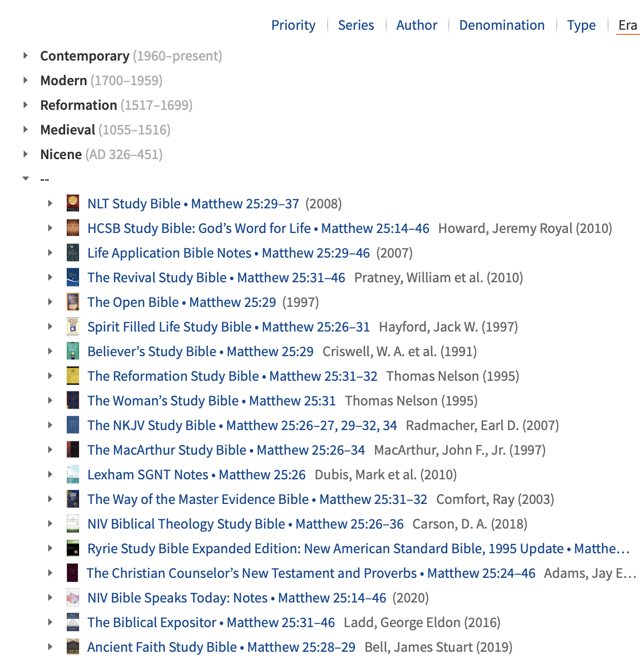The height and width of the screenshot is (661, 644).
Task: Expand the Medieval era group
Action: 25,129
